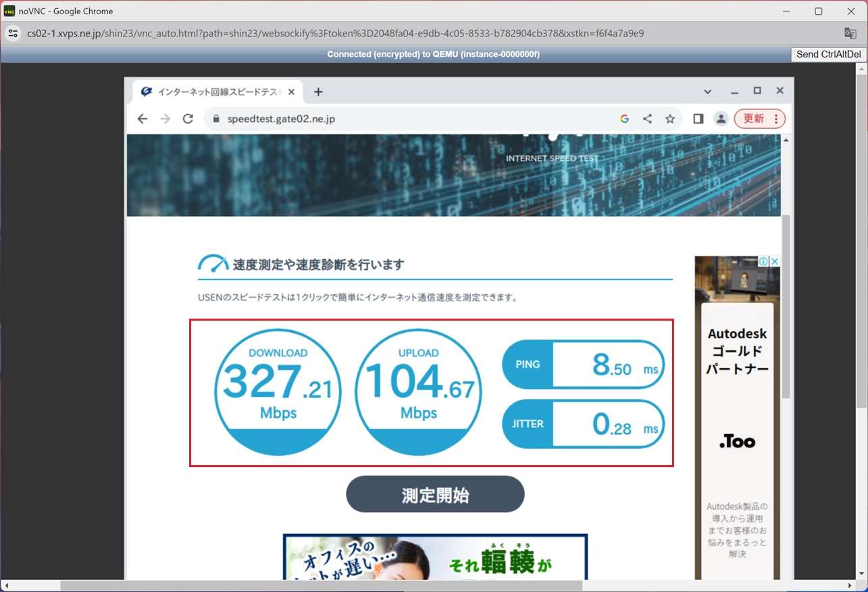Expand the tab search chevron
Image resolution: width=868 pixels, height=592 pixels.
(x=707, y=92)
